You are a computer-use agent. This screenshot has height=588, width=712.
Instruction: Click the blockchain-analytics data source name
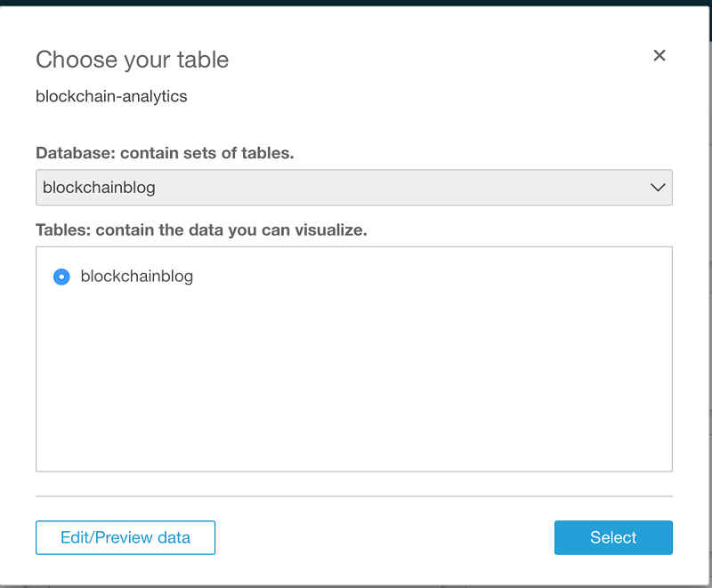111,96
